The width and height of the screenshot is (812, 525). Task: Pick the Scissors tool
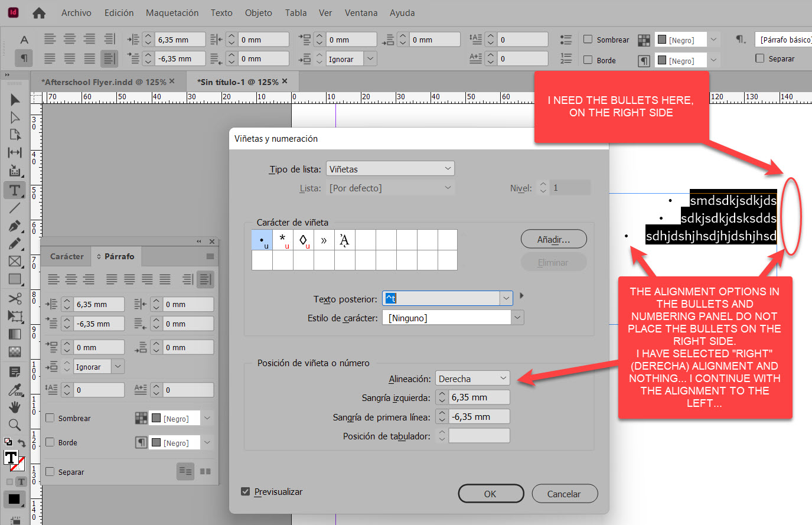(15, 298)
